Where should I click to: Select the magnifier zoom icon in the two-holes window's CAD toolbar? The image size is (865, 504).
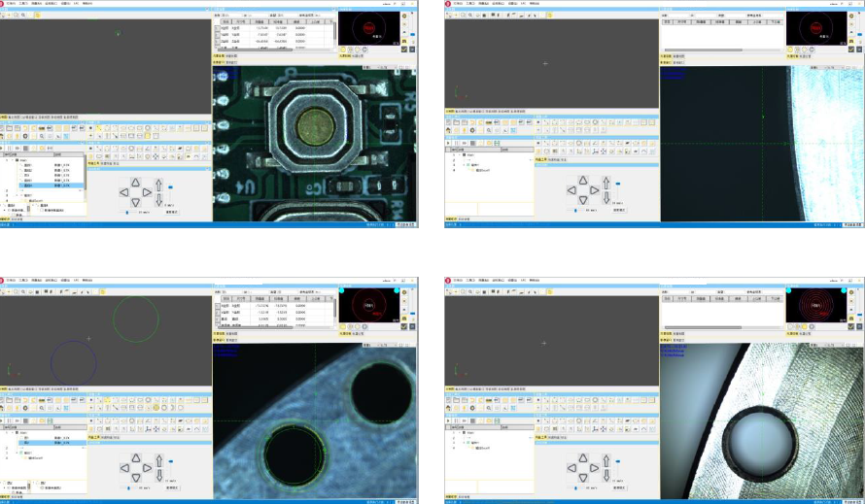(41, 407)
